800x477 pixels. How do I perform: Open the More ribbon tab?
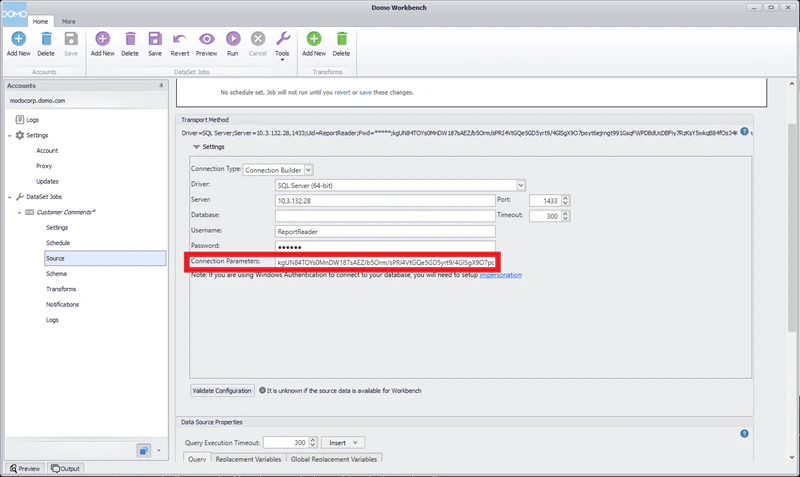tap(68, 21)
